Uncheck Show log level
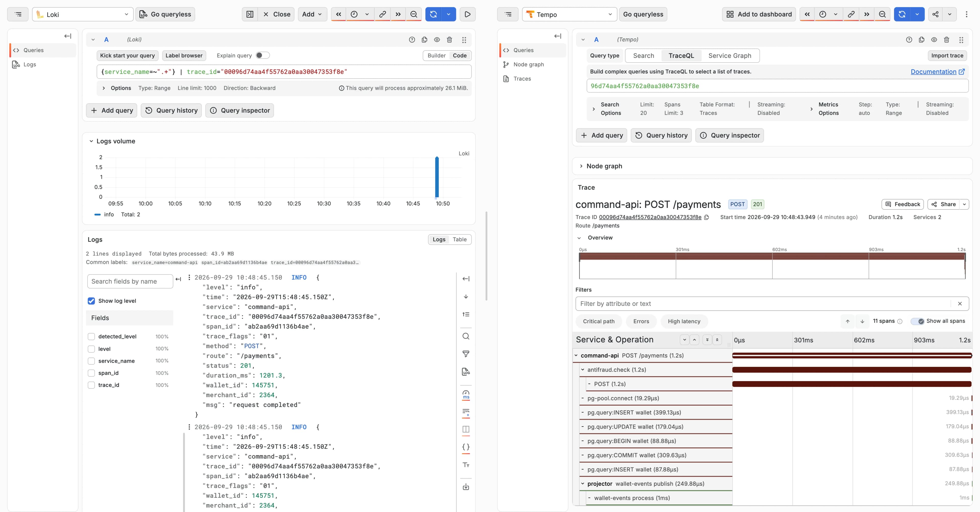Screen dimensions: 980x512 pos(91,301)
